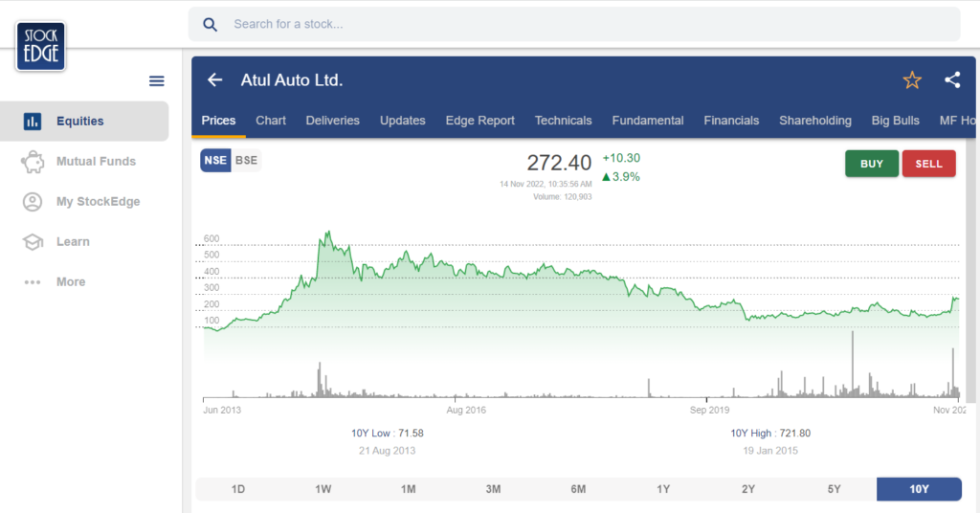980x513 pixels.
Task: Open the Fundamental tab
Action: pos(648,121)
